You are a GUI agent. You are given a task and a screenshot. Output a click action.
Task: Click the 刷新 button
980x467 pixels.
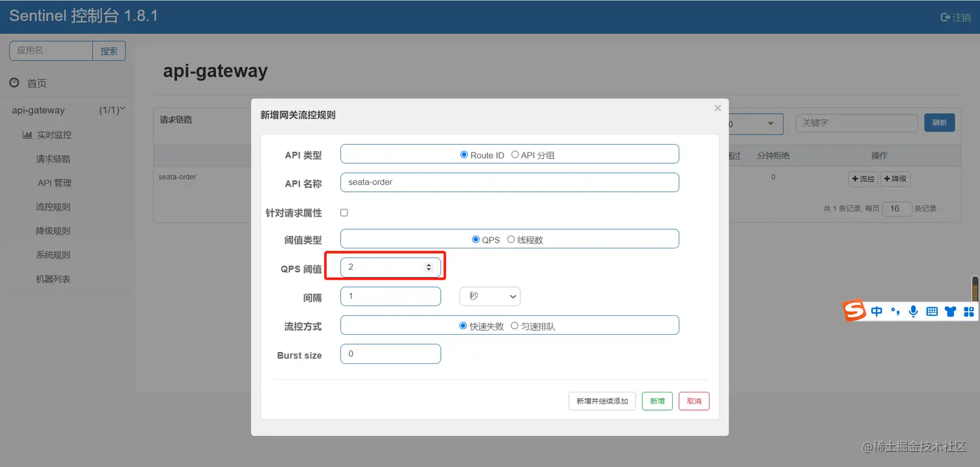[939, 123]
